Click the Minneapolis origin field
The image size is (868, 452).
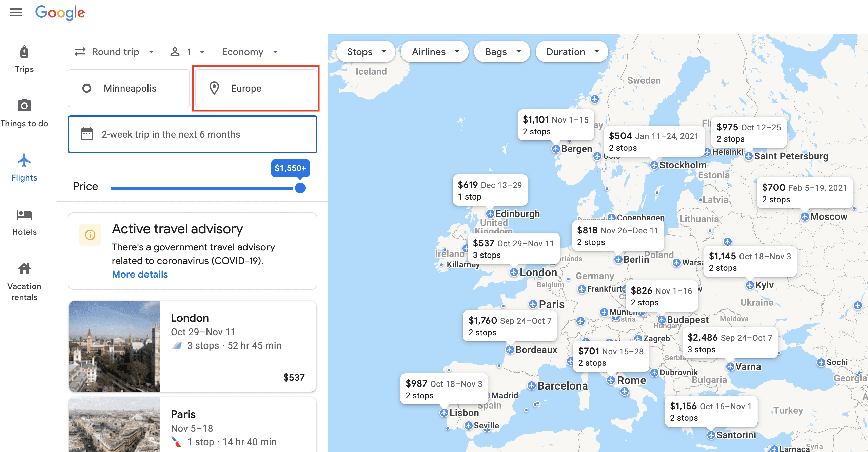pos(129,88)
